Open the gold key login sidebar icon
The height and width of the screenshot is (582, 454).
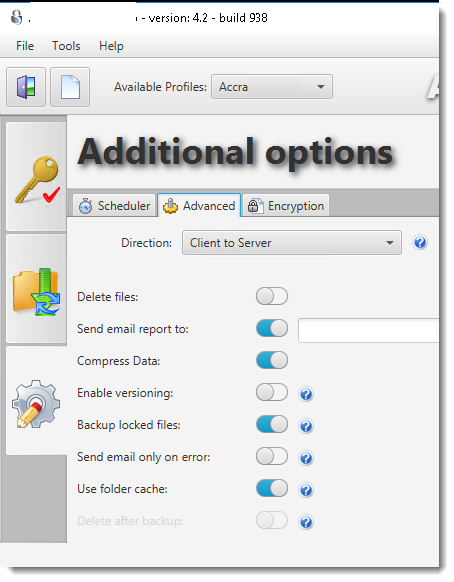click(36, 177)
